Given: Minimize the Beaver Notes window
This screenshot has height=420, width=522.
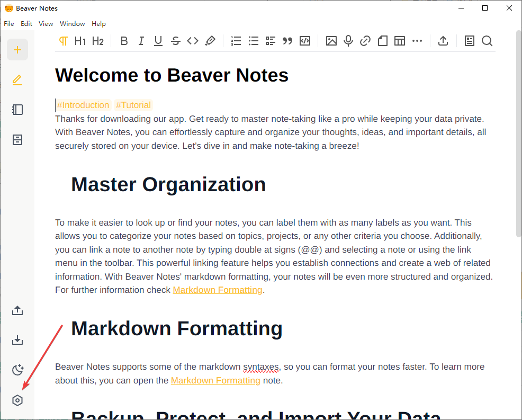Looking at the screenshot, I should tap(461, 8).
